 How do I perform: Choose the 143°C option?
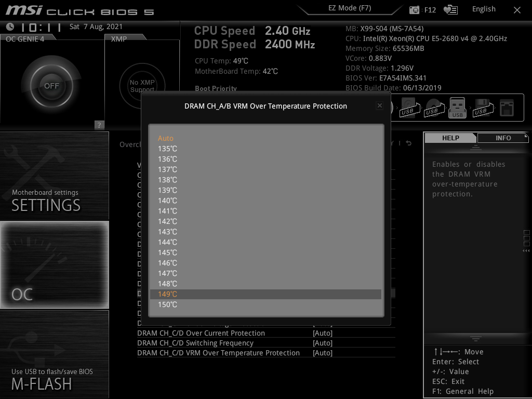click(265, 232)
